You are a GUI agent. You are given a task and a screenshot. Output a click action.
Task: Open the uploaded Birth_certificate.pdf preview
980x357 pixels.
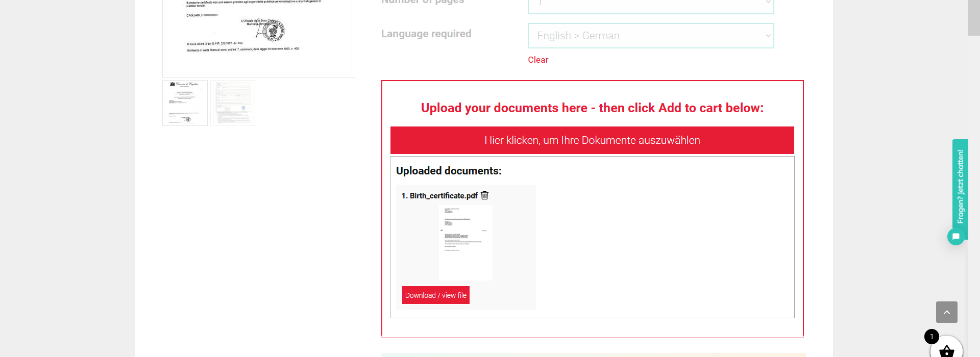coord(465,243)
